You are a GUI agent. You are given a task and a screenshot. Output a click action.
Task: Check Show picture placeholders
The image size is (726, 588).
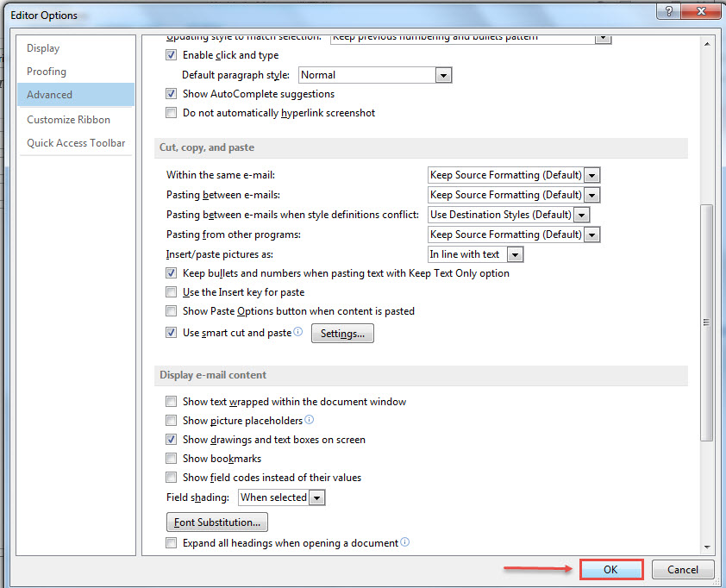click(172, 421)
